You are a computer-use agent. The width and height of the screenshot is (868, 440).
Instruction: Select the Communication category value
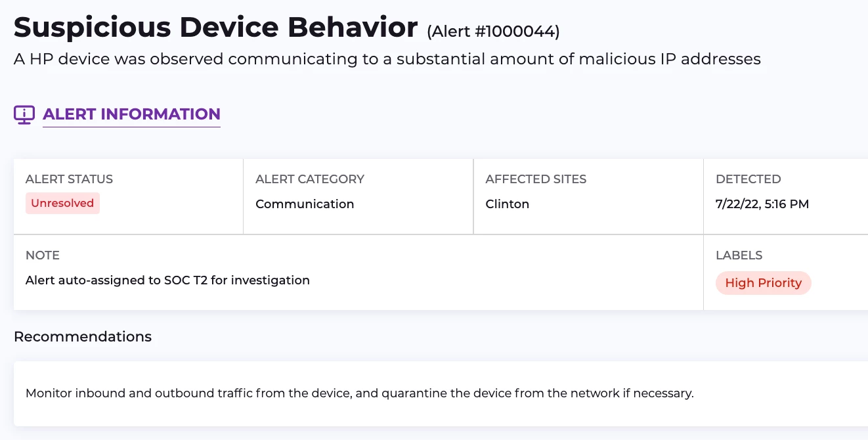(x=305, y=204)
